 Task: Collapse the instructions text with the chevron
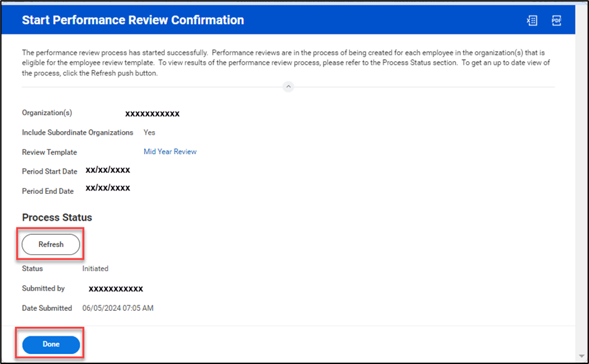288,87
